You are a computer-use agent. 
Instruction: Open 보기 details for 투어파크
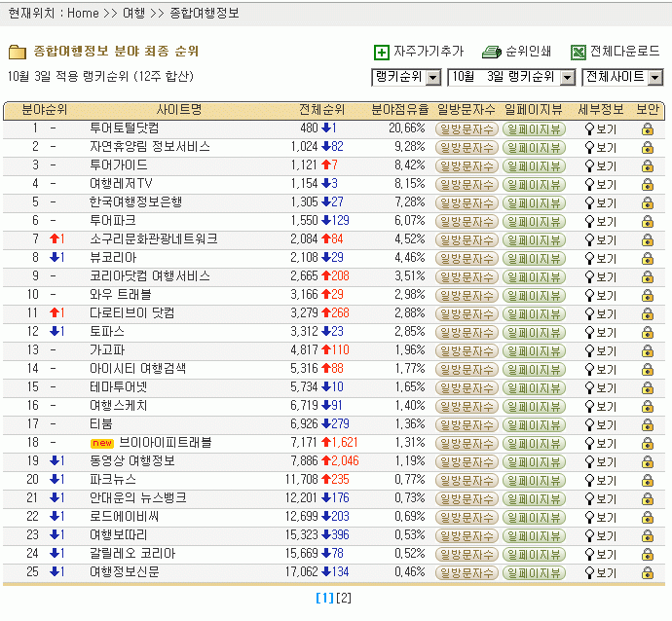601,221
